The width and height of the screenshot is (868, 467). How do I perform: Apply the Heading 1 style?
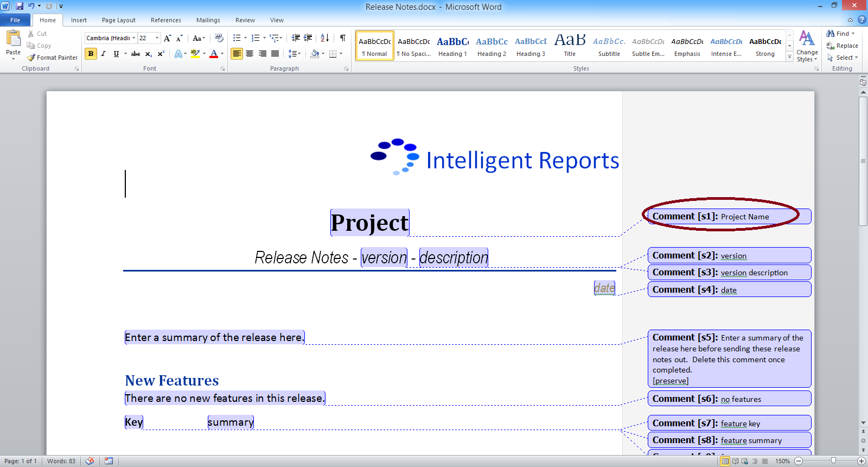[452, 46]
